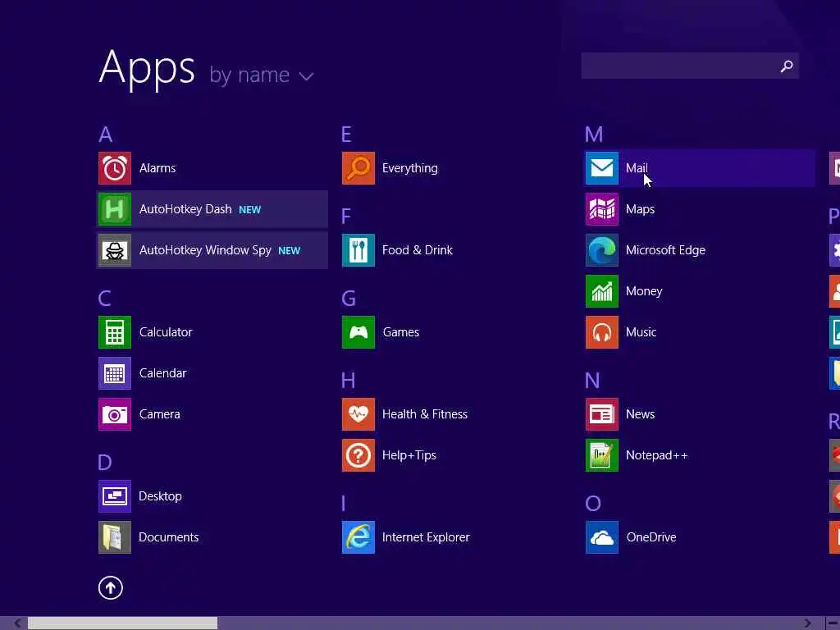
Task: Launch the Notepad++ icon
Action: pyautogui.click(x=602, y=455)
